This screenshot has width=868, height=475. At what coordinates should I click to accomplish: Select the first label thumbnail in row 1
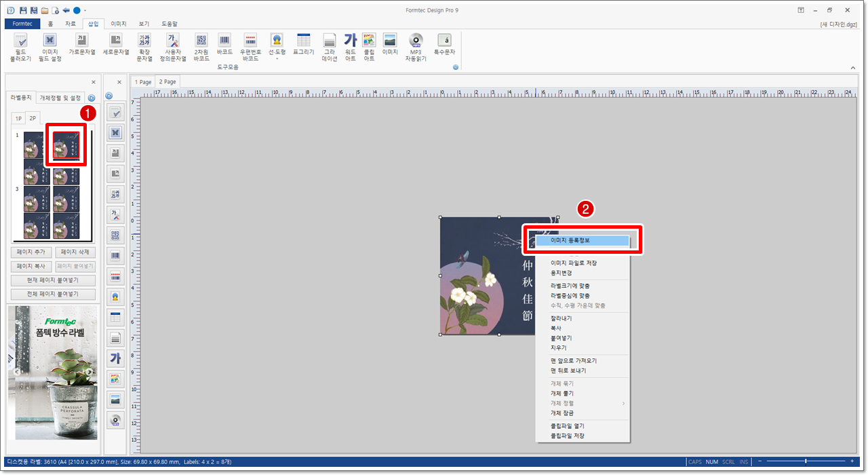coord(37,145)
